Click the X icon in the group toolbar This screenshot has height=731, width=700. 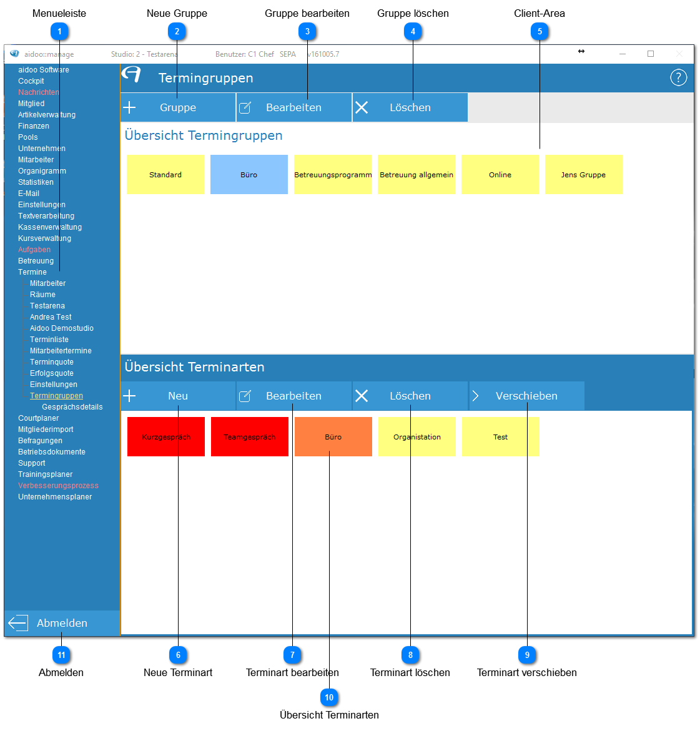click(362, 108)
